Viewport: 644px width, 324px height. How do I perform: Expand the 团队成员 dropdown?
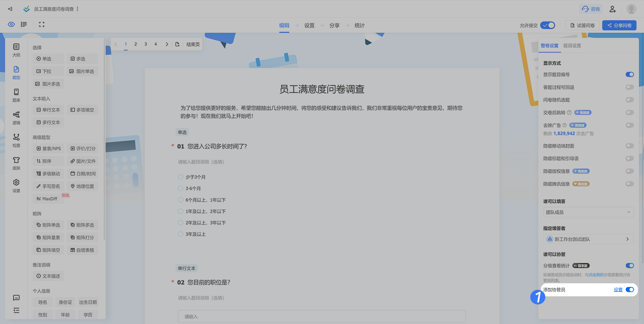click(588, 212)
